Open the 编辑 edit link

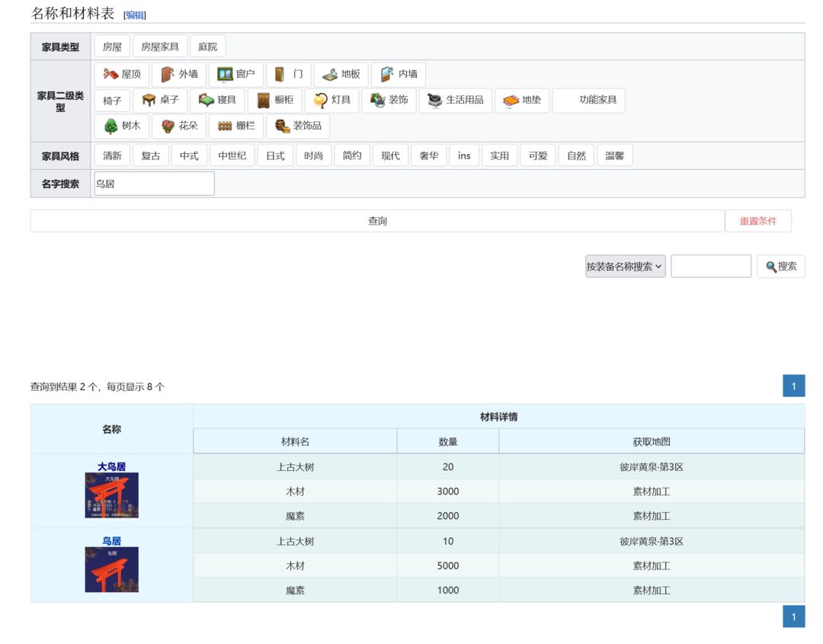[134, 15]
